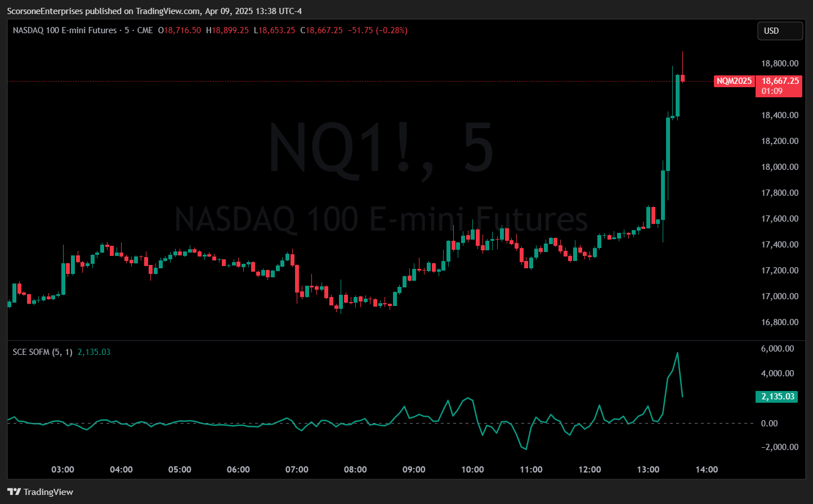The image size is (813, 504).
Task: Click the 08:00 time axis label
Action: pos(356,470)
